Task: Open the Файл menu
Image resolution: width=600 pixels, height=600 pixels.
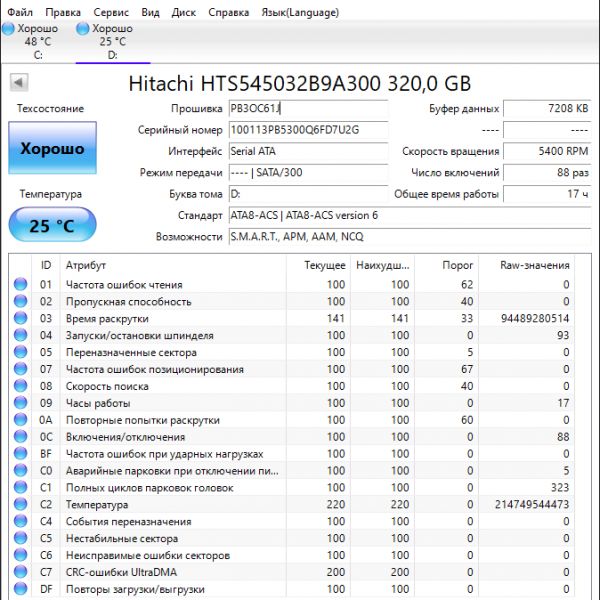Action: pos(20,13)
